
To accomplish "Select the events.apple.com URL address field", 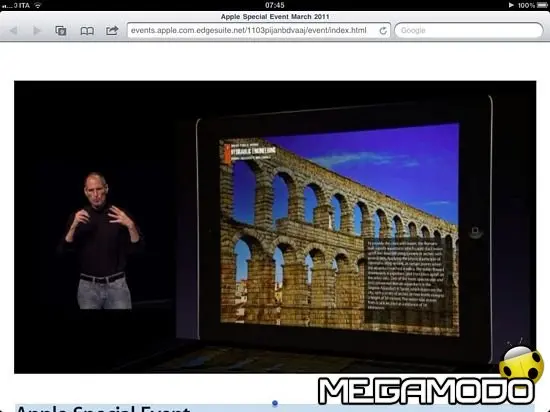I will 259,31.
